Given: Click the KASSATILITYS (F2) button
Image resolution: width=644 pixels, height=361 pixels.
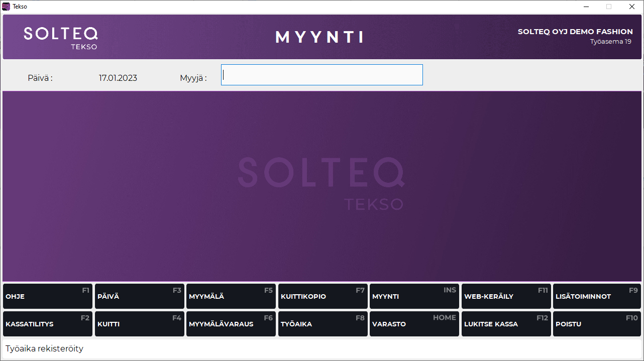Looking at the screenshot, I should tap(48, 324).
